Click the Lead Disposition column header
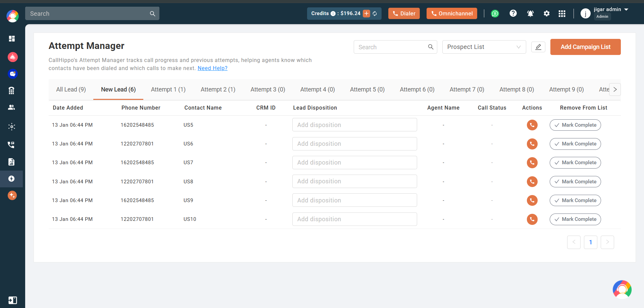 315,108
